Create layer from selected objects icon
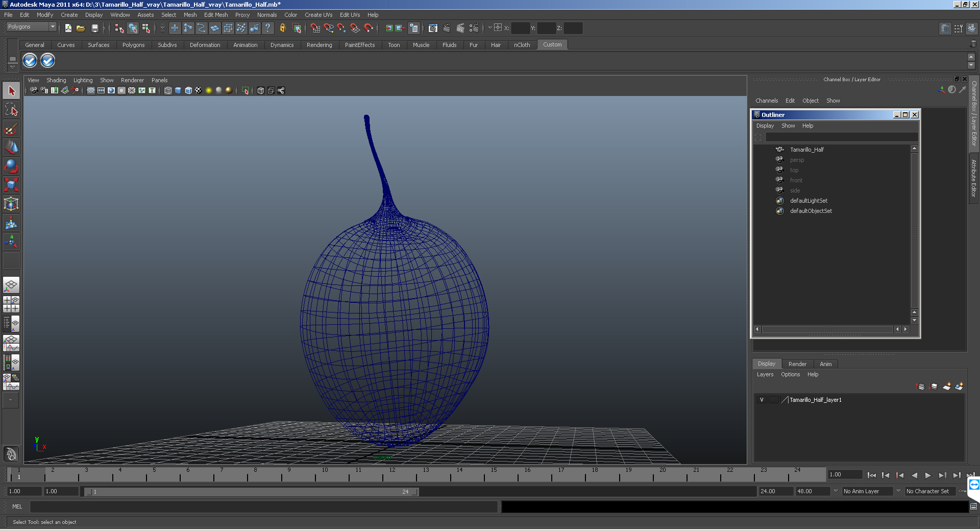The image size is (980, 531). pyautogui.click(x=959, y=387)
